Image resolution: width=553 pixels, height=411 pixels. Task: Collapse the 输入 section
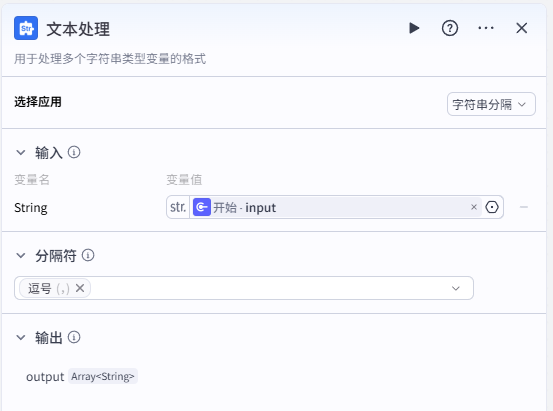tap(21, 152)
